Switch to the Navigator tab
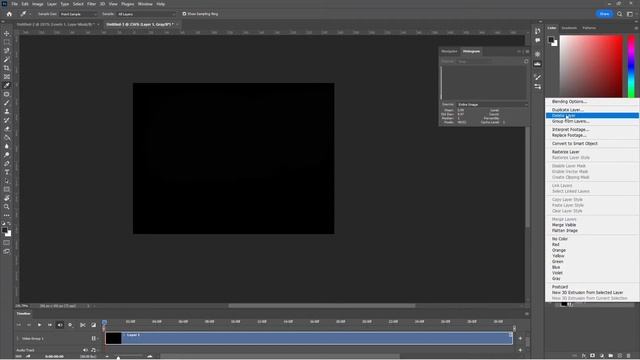Screen dimensions: 640x360 click(449, 51)
